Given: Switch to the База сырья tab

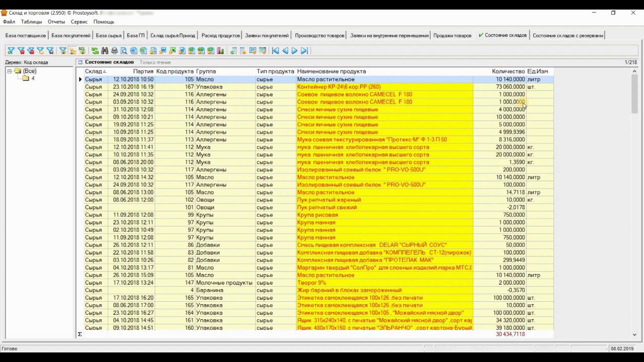Looking at the screenshot, I should click(109, 36).
